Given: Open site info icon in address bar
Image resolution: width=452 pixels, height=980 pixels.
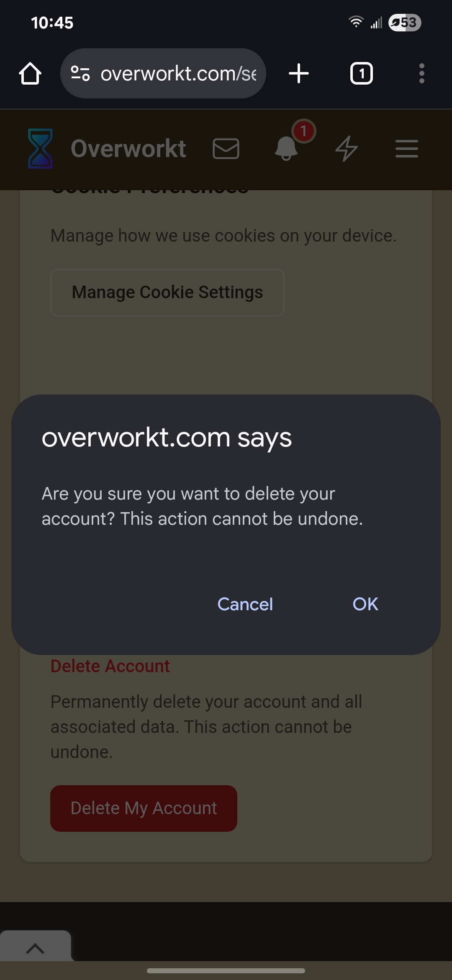Looking at the screenshot, I should pos(80,74).
